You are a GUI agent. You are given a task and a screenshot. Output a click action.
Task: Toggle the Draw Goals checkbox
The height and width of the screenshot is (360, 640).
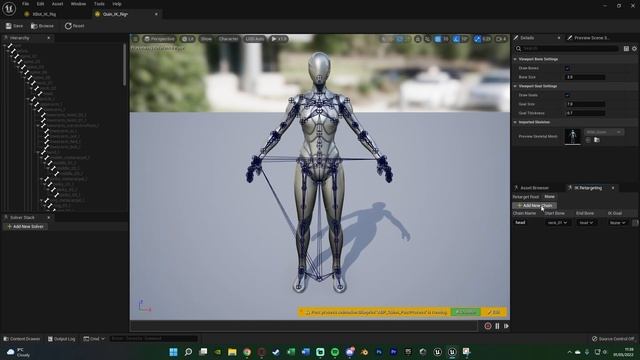point(567,95)
